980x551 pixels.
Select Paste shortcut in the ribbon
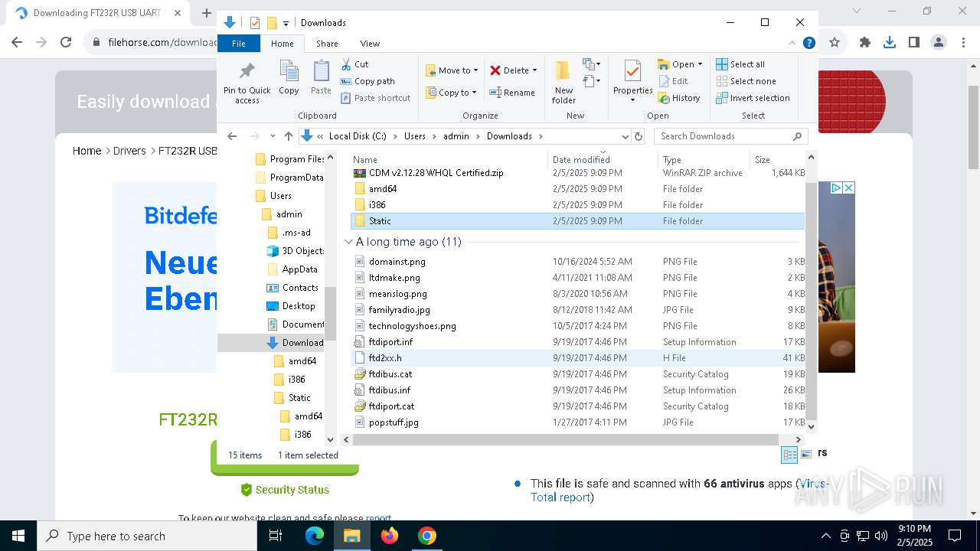tap(375, 98)
